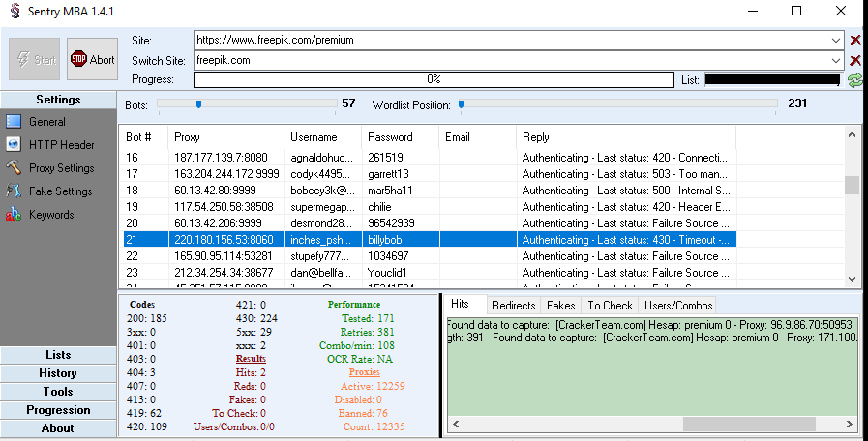This screenshot has width=868, height=441.
Task: Click the bot table's vertical scrollbar thumb
Action: point(852,186)
